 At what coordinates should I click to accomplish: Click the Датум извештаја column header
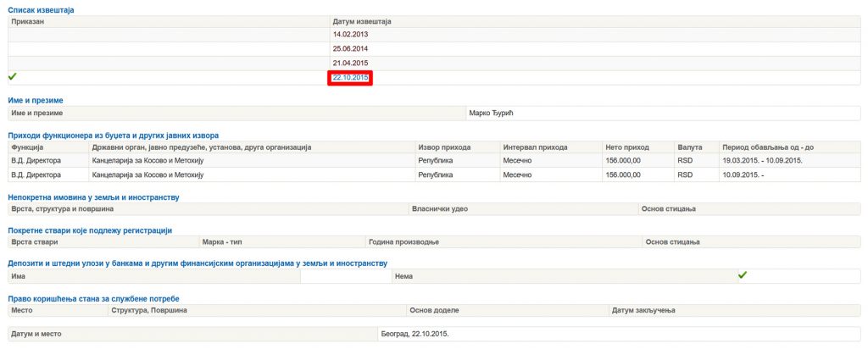point(362,21)
